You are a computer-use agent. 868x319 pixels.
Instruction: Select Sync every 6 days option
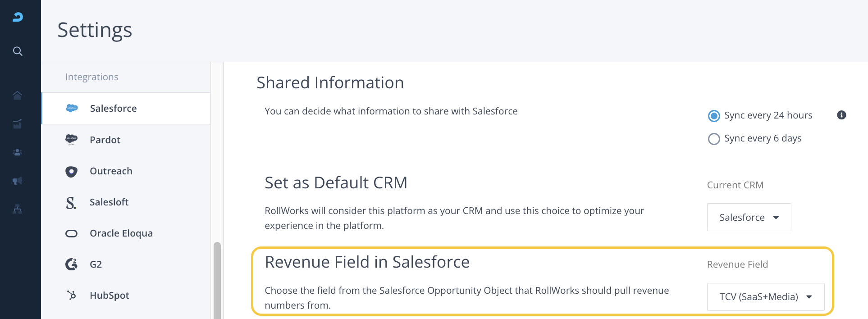coord(714,139)
